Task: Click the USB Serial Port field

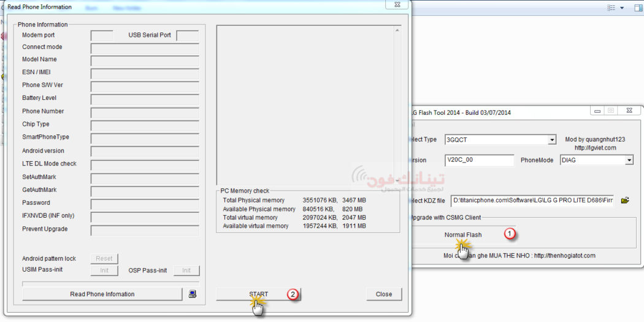Action: pyautogui.click(x=188, y=36)
